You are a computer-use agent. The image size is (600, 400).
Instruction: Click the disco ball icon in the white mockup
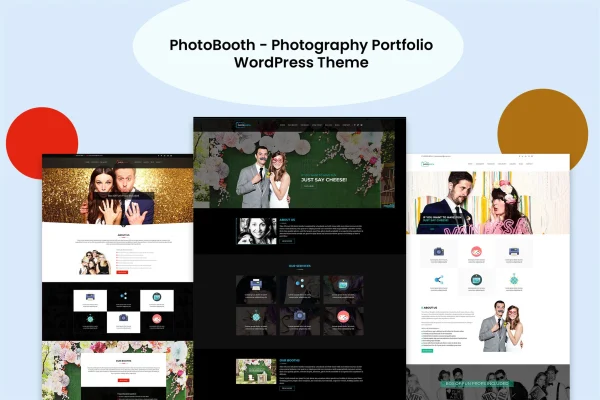coord(514,279)
